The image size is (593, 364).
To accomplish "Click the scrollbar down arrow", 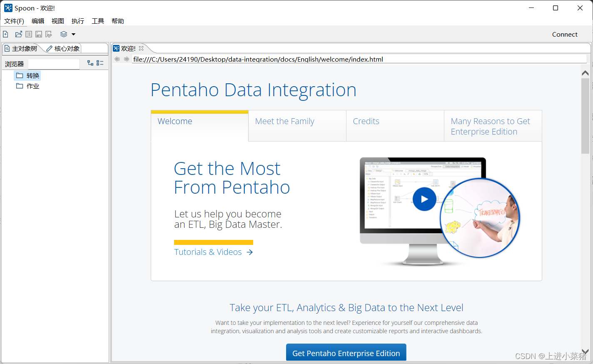I will [x=585, y=352].
